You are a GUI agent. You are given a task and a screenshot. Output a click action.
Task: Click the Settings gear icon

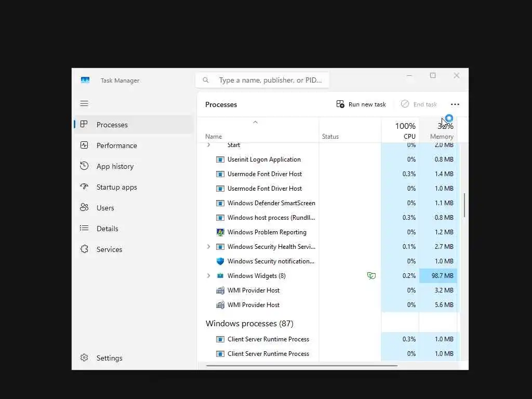(x=84, y=357)
